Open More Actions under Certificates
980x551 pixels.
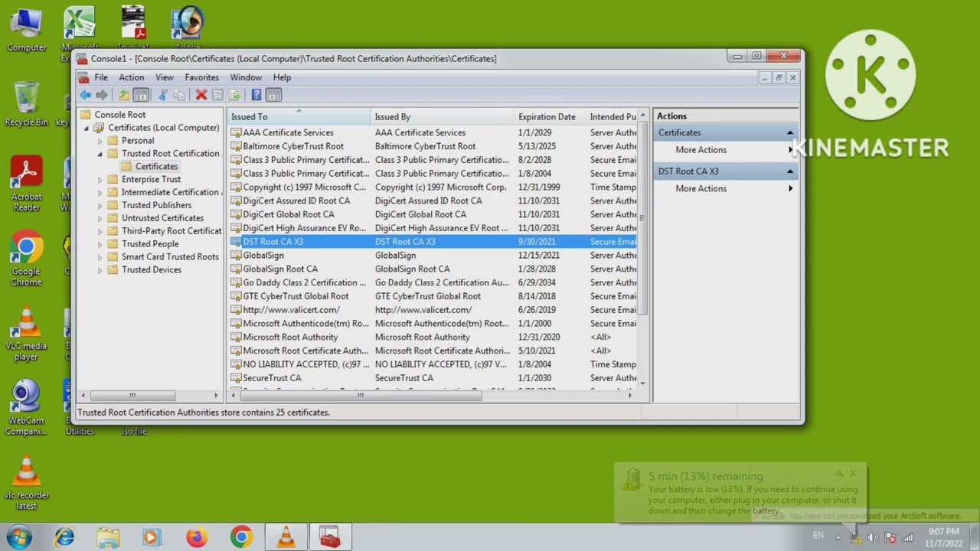701,150
